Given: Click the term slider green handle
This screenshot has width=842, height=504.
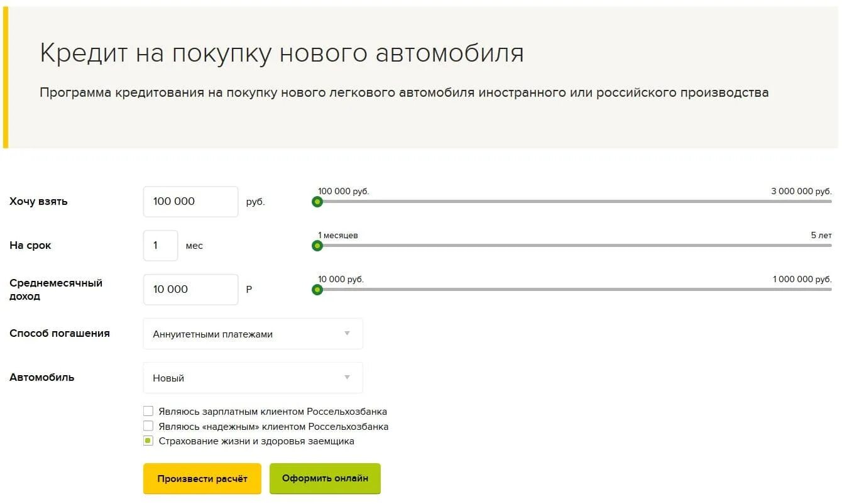Looking at the screenshot, I should [x=317, y=246].
